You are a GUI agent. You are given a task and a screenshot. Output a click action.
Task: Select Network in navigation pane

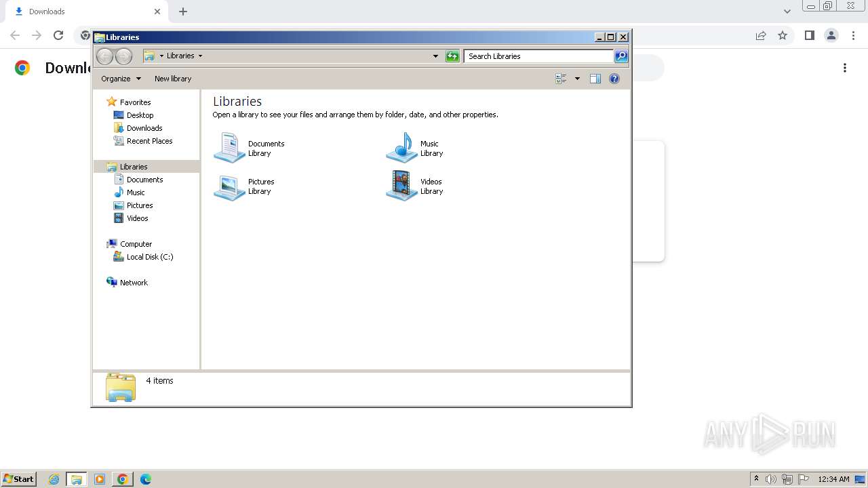point(134,283)
